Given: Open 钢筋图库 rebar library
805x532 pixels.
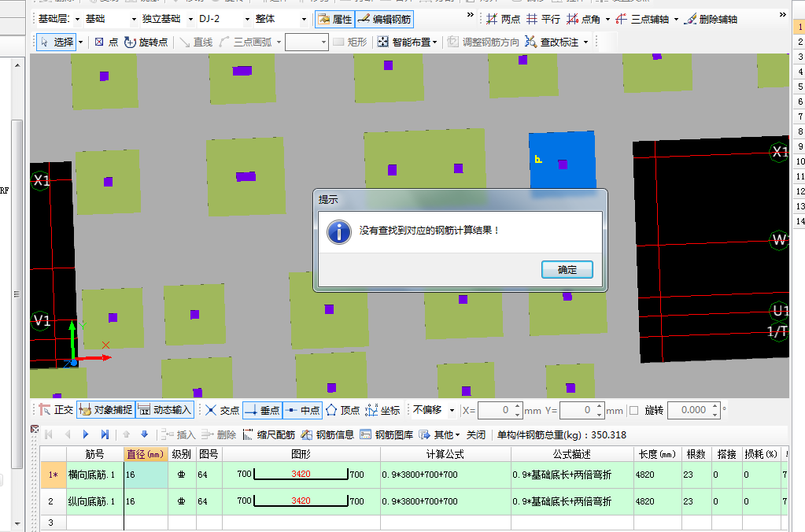Looking at the screenshot, I should point(386,435).
